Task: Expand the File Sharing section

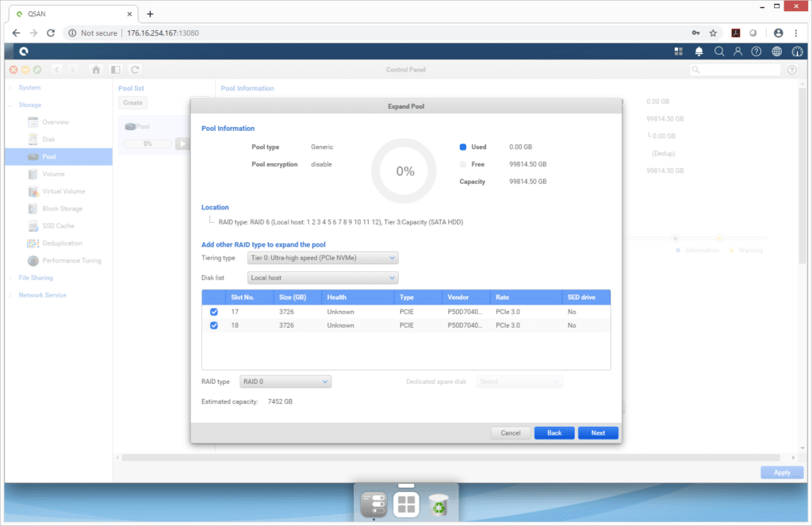Action: pos(35,278)
